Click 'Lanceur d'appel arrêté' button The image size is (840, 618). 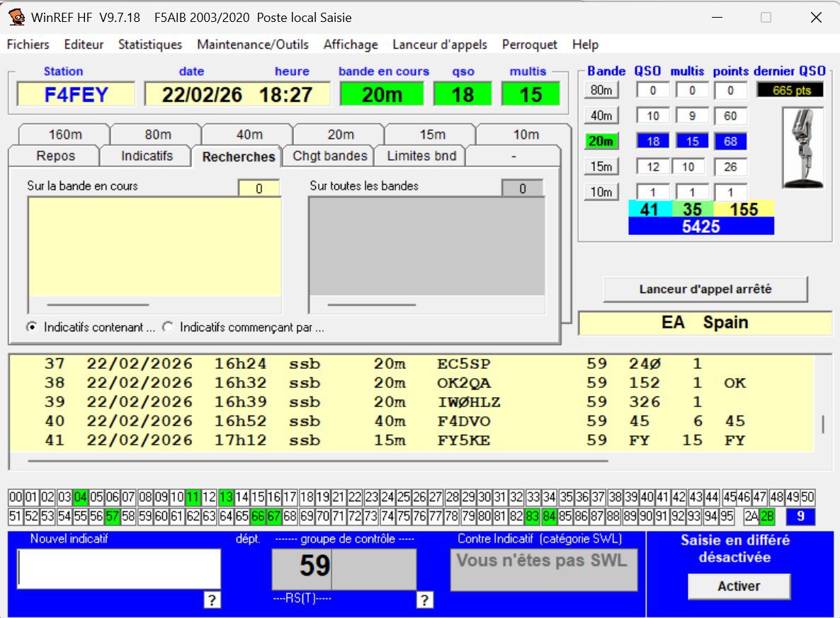[705, 290]
